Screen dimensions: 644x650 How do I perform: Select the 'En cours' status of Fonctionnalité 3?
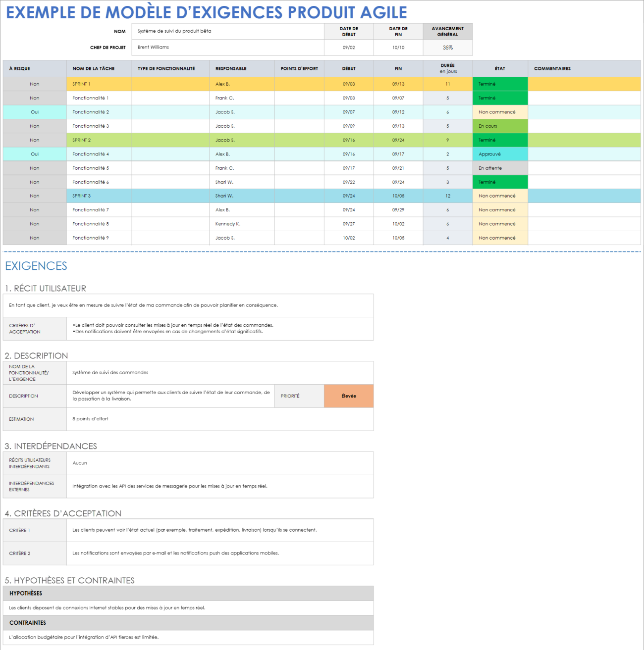[499, 126]
